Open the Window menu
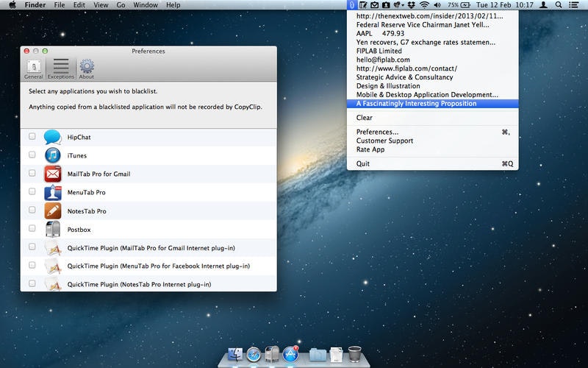This screenshot has width=588, height=368. pos(146,5)
